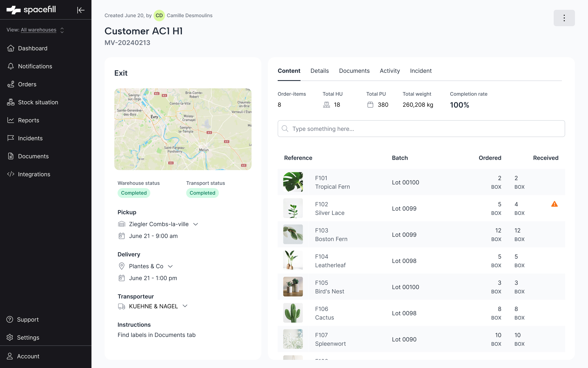
Task: Open Stock situation icon
Action: 11,102
